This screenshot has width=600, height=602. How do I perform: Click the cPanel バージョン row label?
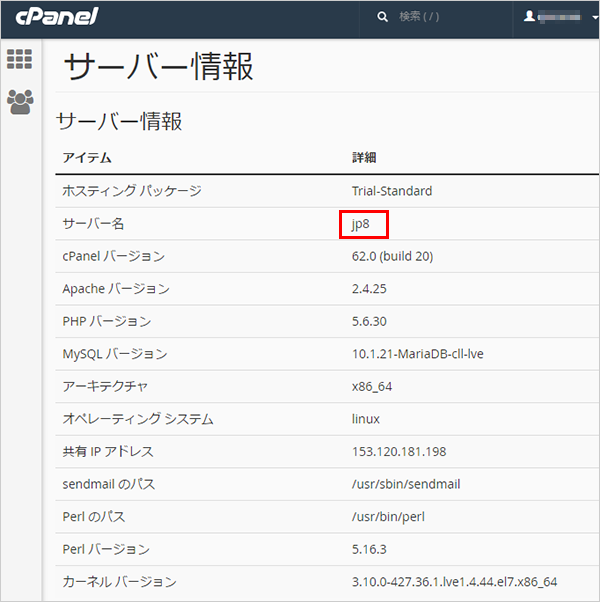point(113,257)
